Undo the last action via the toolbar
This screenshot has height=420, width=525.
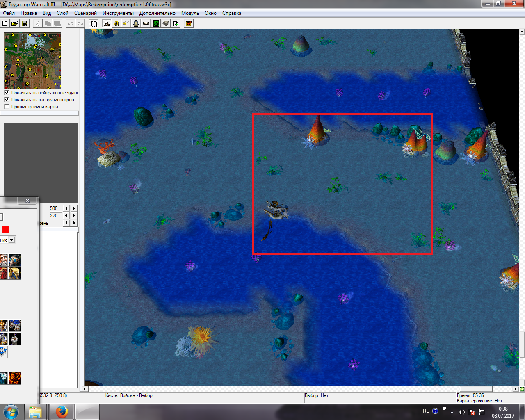coord(71,23)
